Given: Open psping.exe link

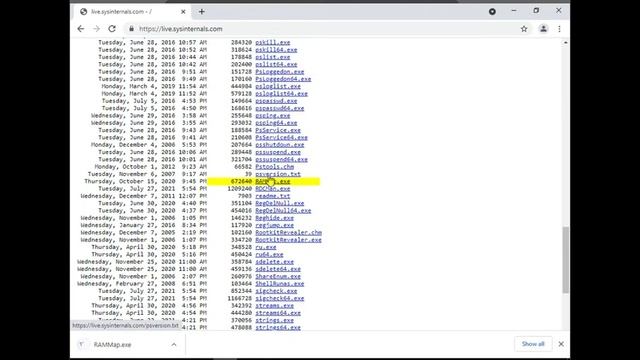Looking at the screenshot, I should (273, 116).
